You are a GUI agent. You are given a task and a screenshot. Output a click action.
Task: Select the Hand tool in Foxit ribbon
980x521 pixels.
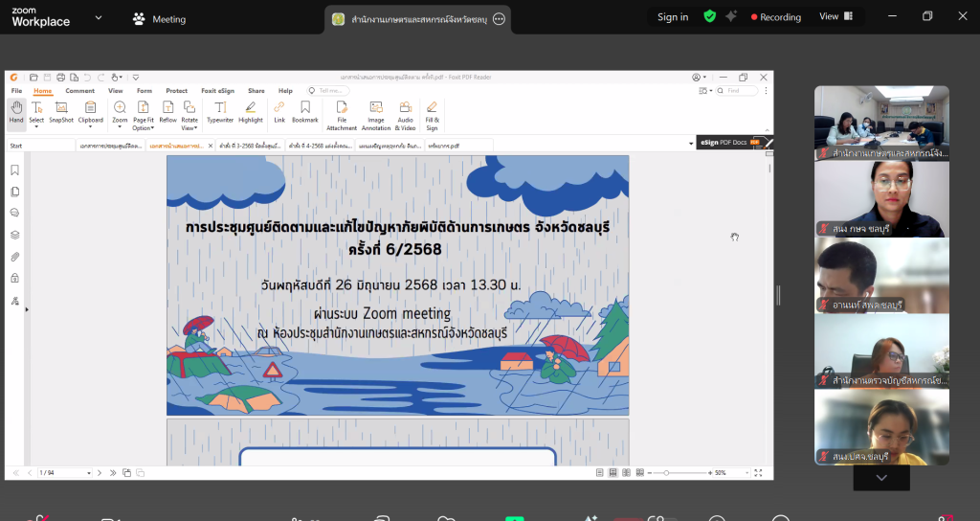point(15,112)
